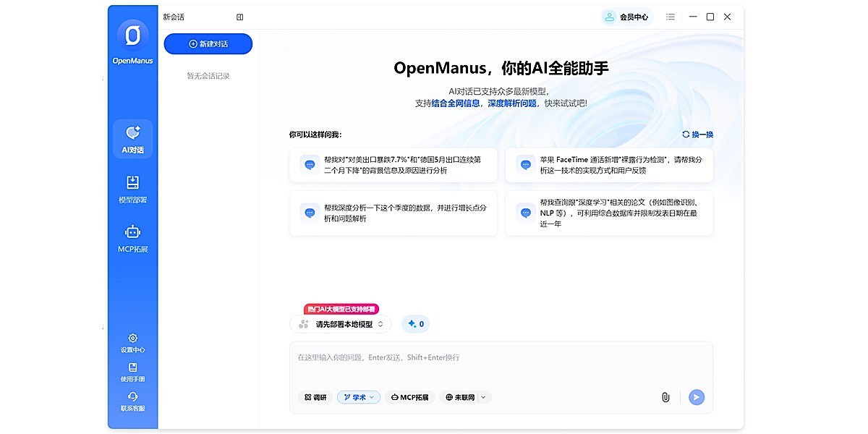Click the blue send message icon
The height and width of the screenshot is (434, 868).
pyautogui.click(x=695, y=396)
